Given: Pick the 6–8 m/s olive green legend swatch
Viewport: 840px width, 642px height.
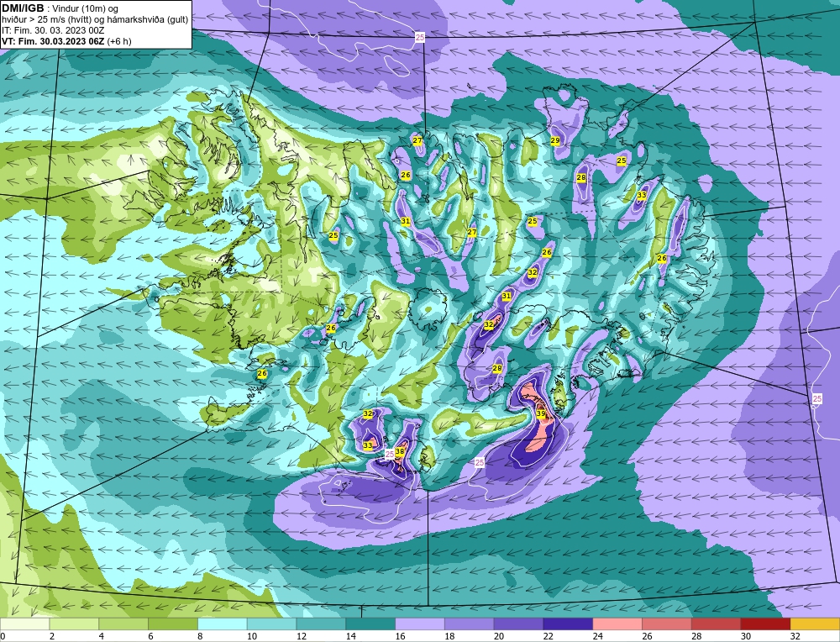Looking at the screenshot, I should tap(173, 624).
